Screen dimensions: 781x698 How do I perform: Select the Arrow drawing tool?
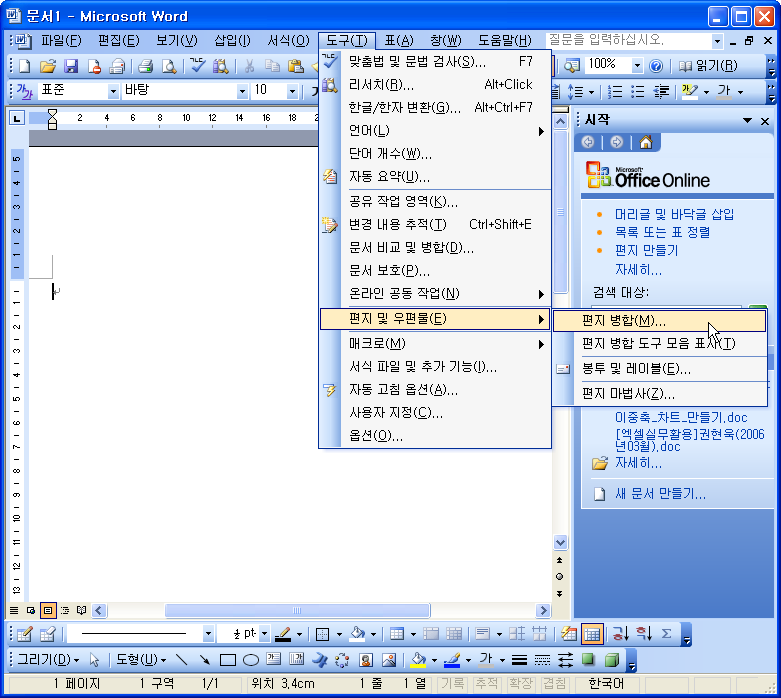tap(205, 660)
